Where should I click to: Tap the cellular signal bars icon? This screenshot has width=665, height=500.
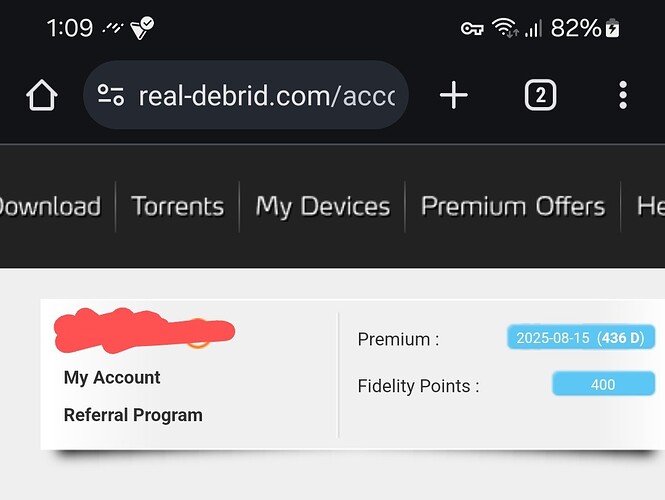tap(533, 28)
